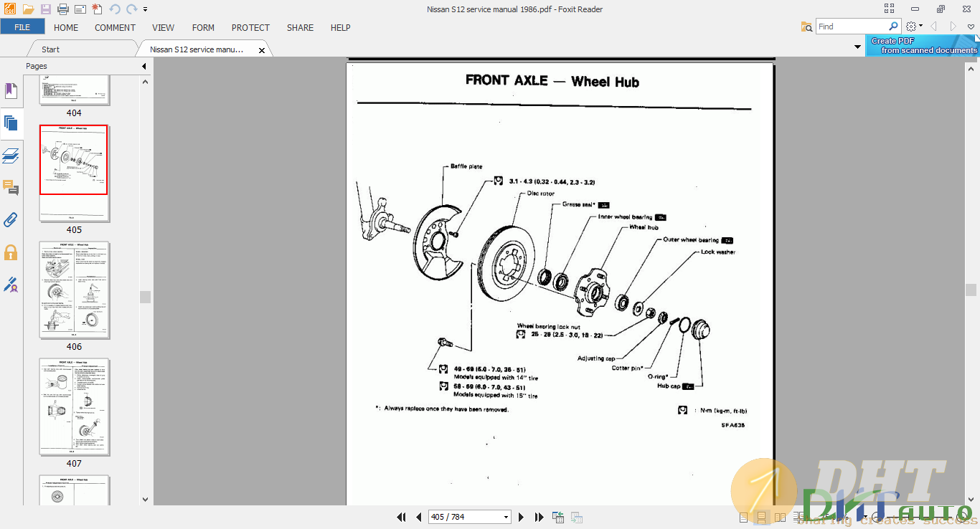Click the go to previous view icon

(558, 517)
